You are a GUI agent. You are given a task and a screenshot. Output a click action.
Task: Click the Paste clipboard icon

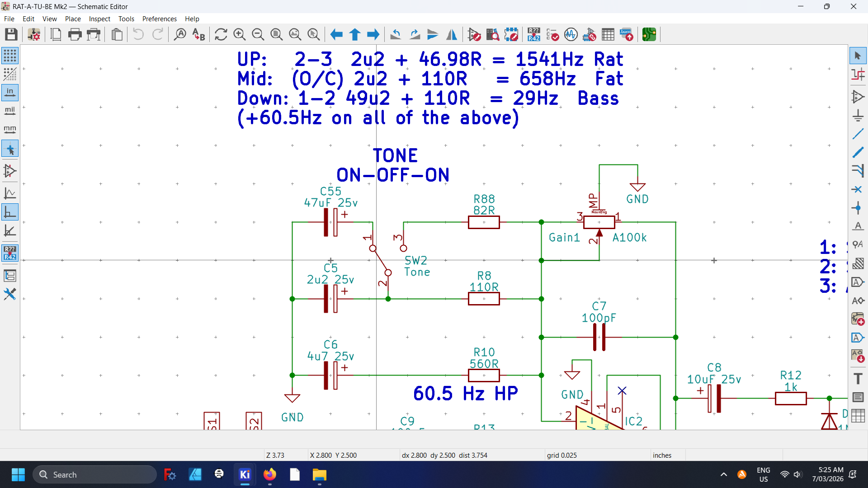click(117, 34)
